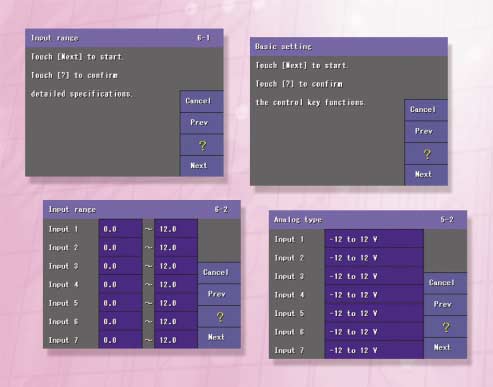Tap Next in the Basic setting panel

tap(427, 175)
